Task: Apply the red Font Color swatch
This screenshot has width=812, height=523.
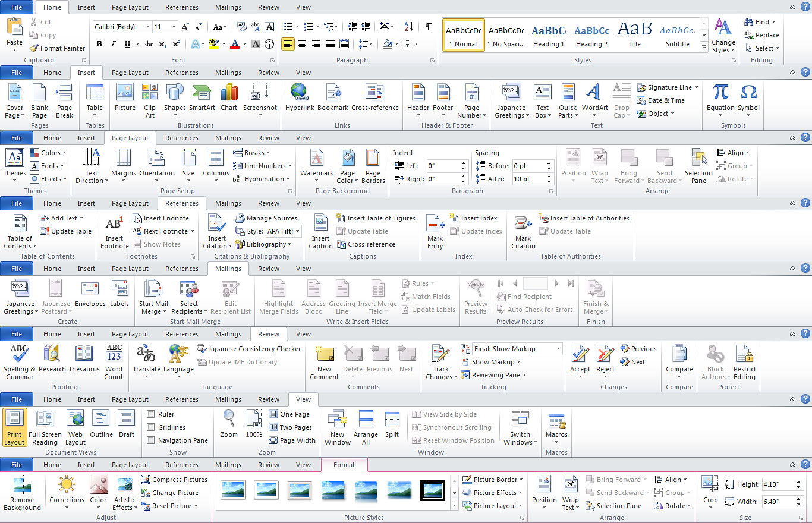Action: click(235, 44)
